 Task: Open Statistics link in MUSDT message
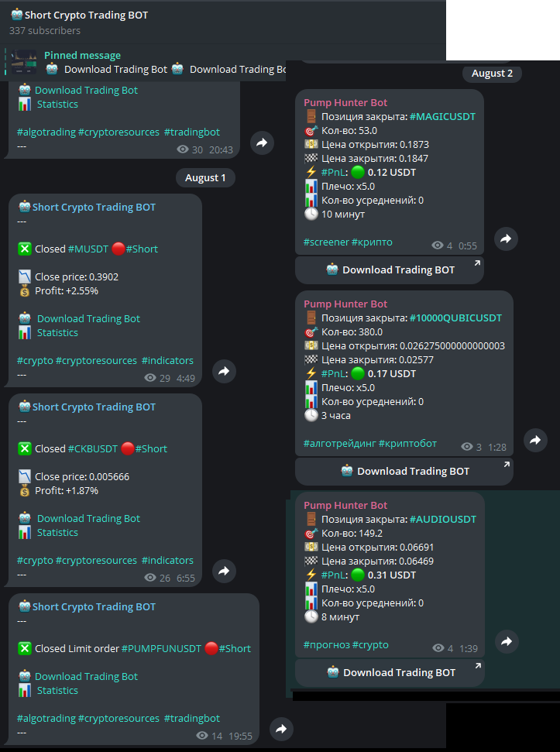[57, 332]
